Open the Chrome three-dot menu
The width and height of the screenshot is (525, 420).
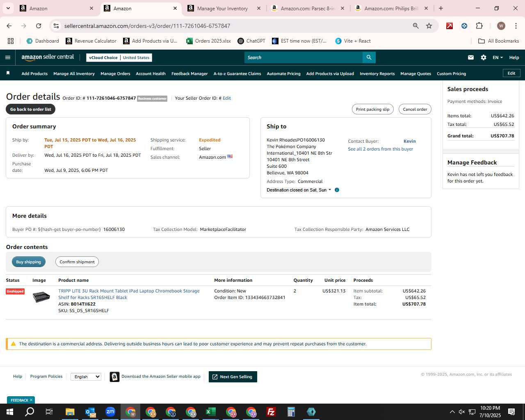click(x=516, y=26)
